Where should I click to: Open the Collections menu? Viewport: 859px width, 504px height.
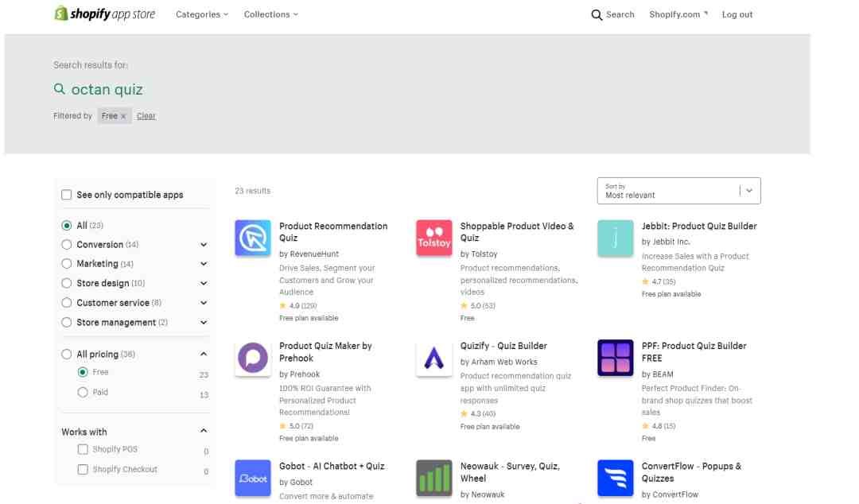click(x=271, y=15)
